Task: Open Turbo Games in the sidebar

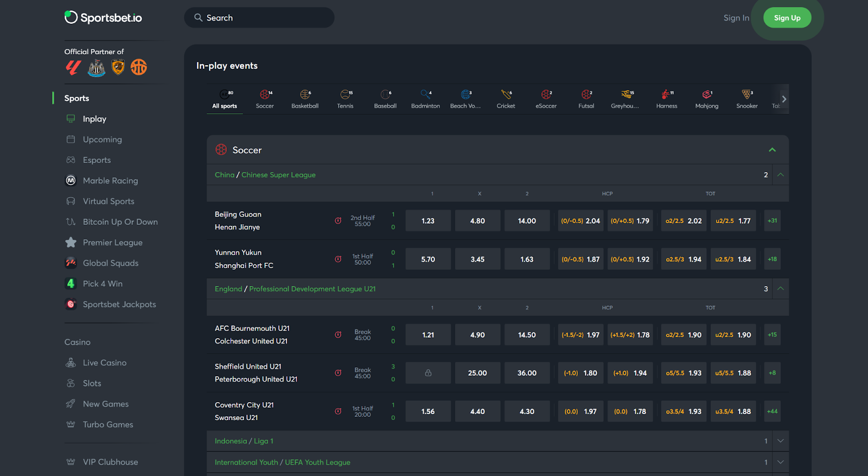Action: click(107, 424)
